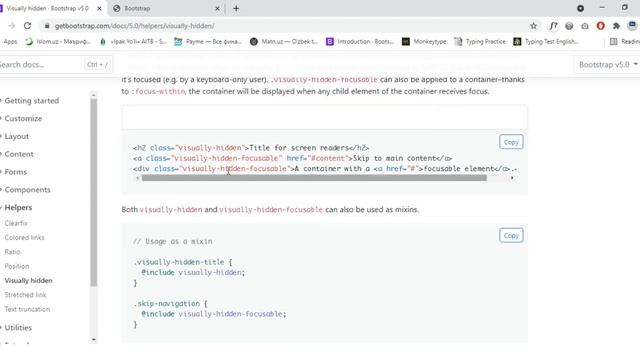Go to the Ratio helper page
The image size is (640, 360).
(12, 252)
